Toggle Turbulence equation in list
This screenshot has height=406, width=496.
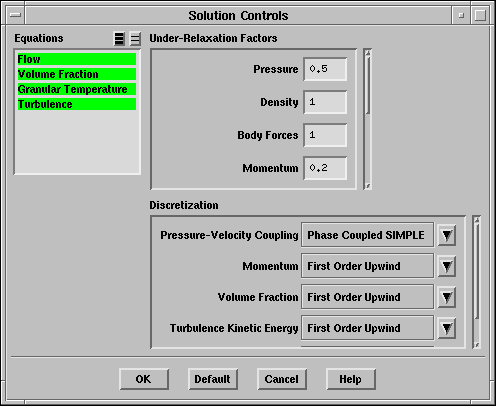click(x=77, y=104)
